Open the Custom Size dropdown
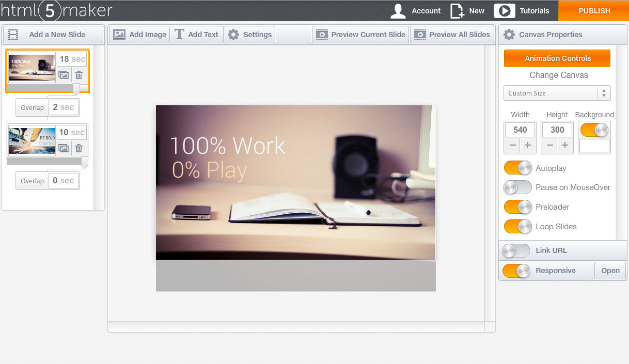This screenshot has height=364, width=629. pyautogui.click(x=557, y=93)
